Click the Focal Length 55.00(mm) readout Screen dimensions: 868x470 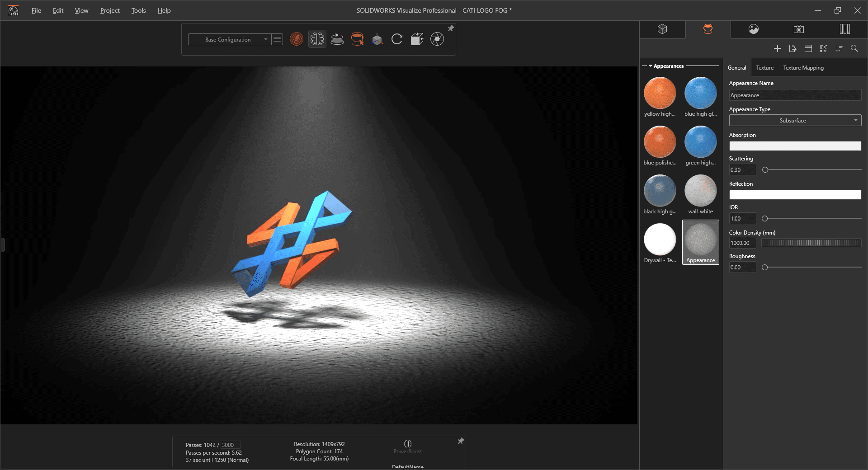click(319, 459)
